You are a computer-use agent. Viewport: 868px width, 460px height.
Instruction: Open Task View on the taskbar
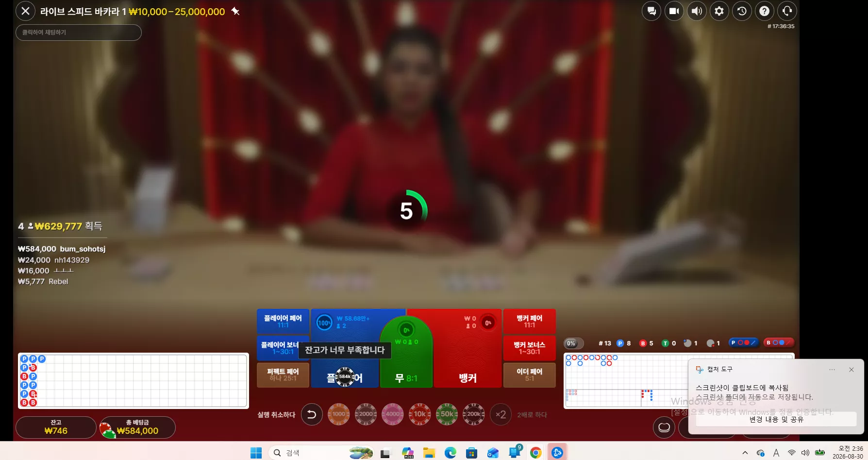pyautogui.click(x=385, y=453)
